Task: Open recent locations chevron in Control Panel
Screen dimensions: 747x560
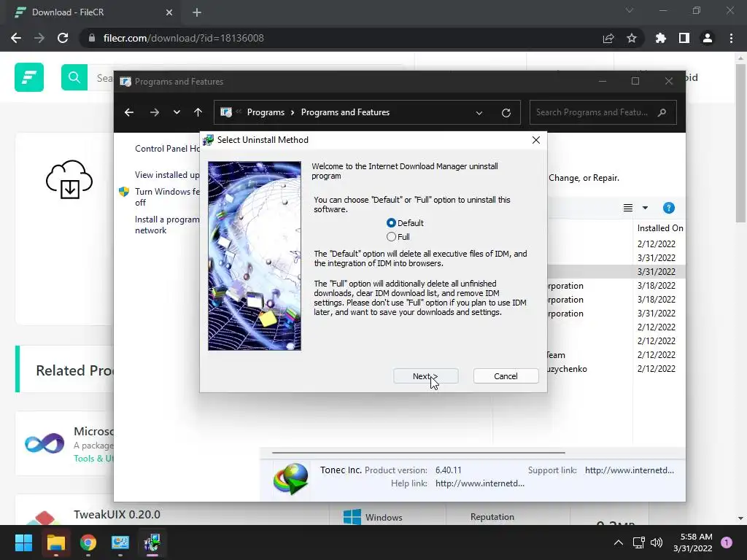Action: [x=177, y=112]
